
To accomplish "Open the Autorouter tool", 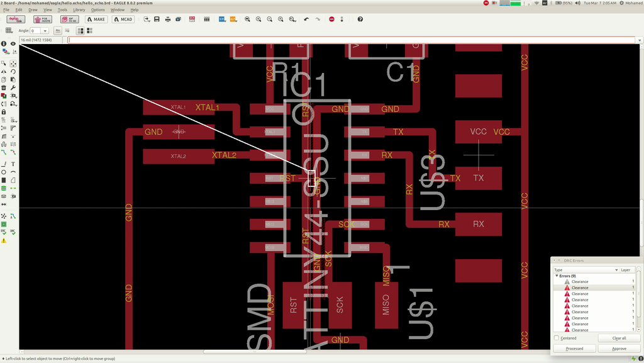I will 13,216.
